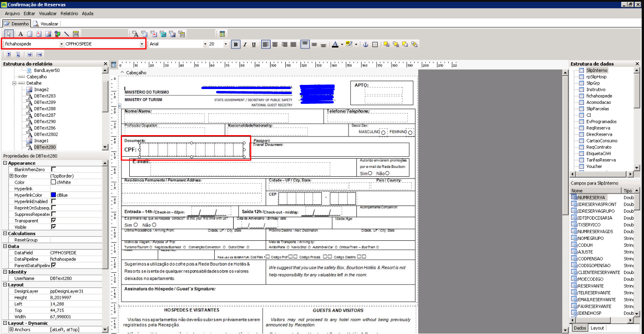Open font color dropdown arrow
The width and height of the screenshot is (644, 334).
tap(342, 44)
